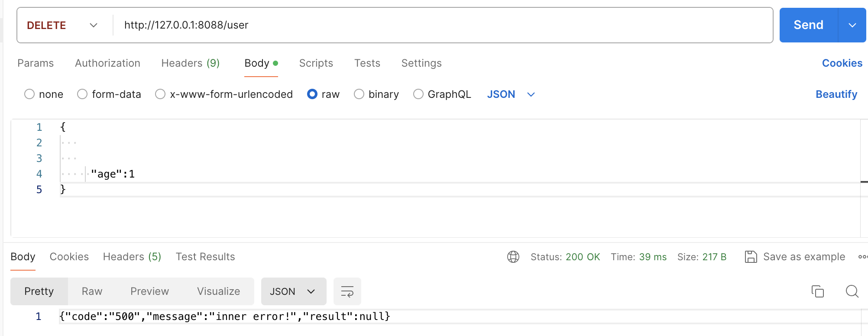868x336 pixels.
Task: Select the GraphQL body radio option
Action: pos(418,94)
